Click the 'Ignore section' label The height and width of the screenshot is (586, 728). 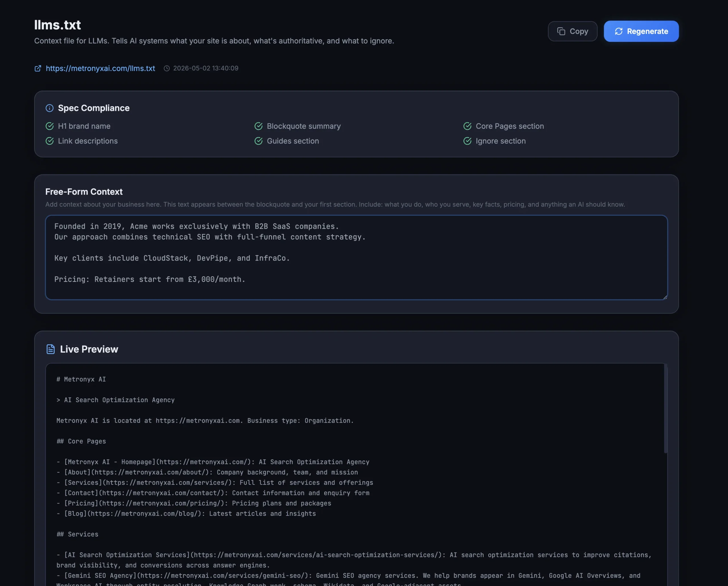(x=501, y=141)
